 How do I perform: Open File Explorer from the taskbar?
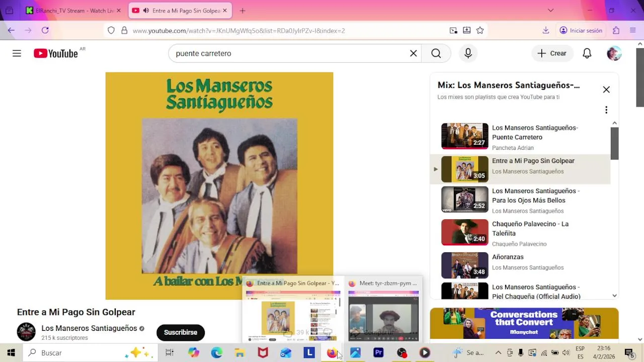point(240,352)
